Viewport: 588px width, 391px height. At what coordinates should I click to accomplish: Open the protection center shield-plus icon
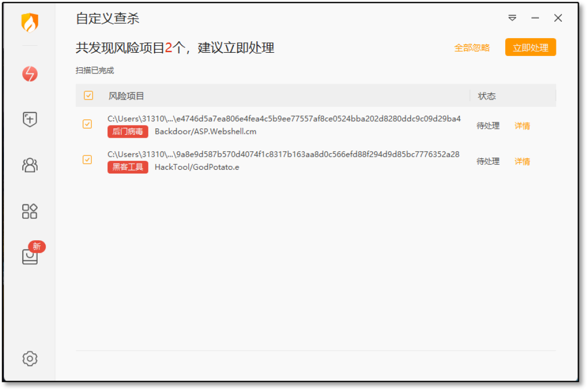pos(29,120)
